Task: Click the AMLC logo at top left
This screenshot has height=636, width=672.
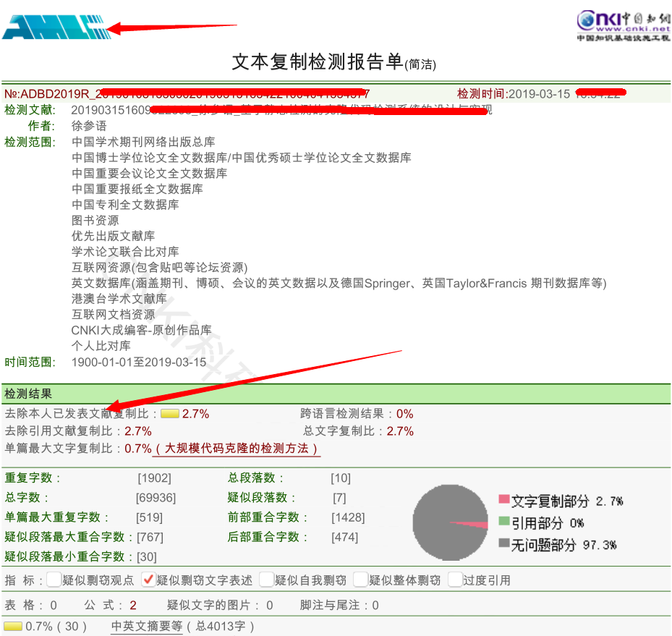Action: click(55, 27)
